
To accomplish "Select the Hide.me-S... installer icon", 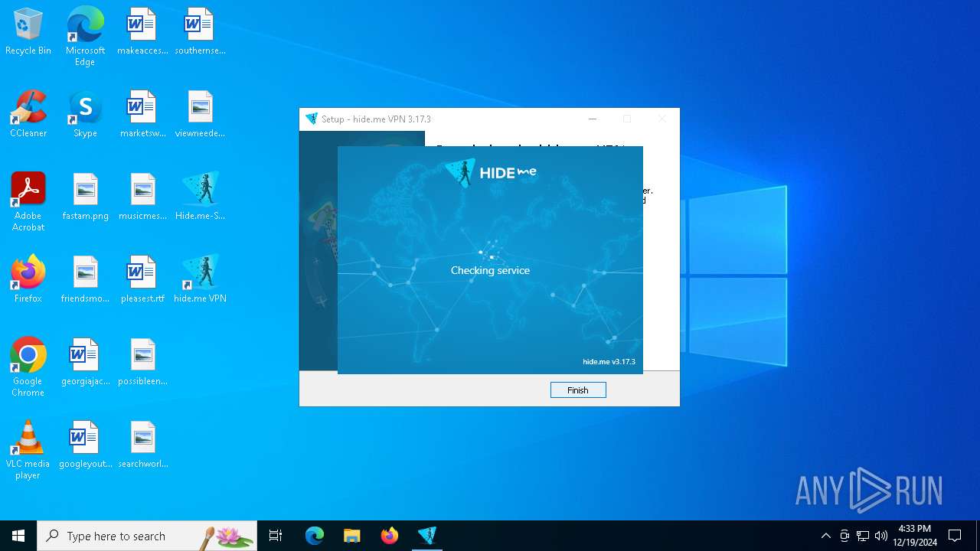I will click(x=200, y=197).
